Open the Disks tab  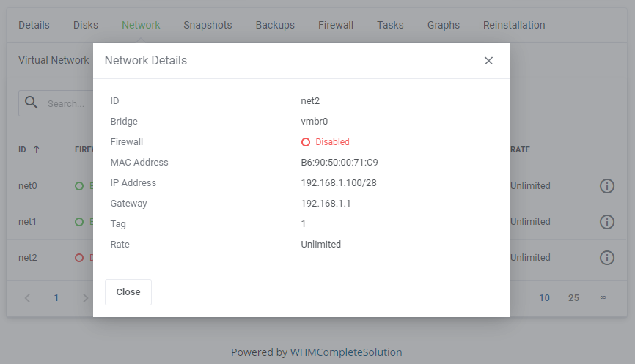click(86, 25)
